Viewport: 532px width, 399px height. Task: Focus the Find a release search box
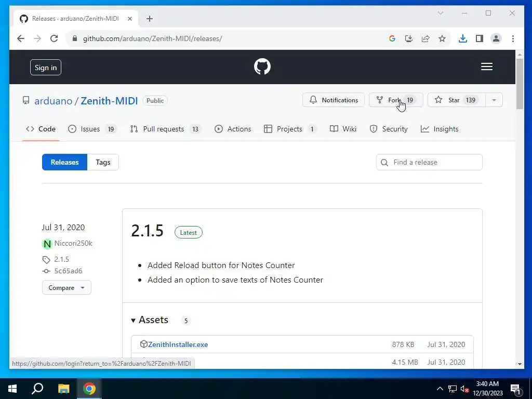(x=429, y=162)
